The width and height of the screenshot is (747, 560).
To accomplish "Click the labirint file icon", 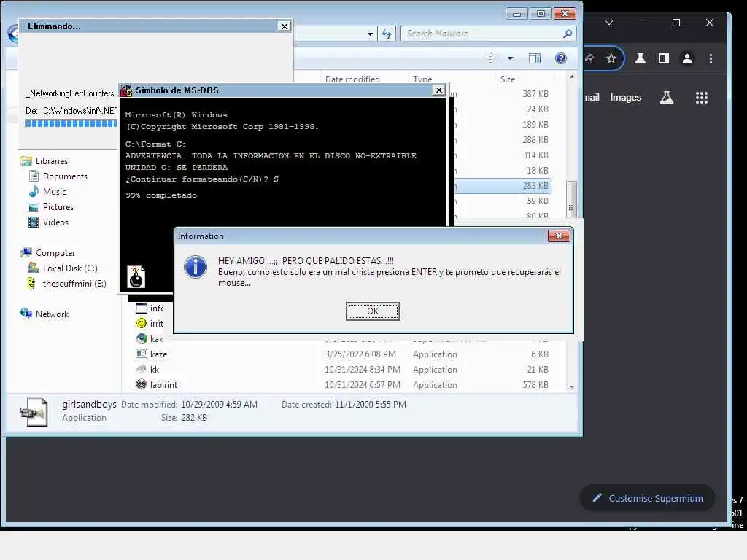I will coord(141,384).
